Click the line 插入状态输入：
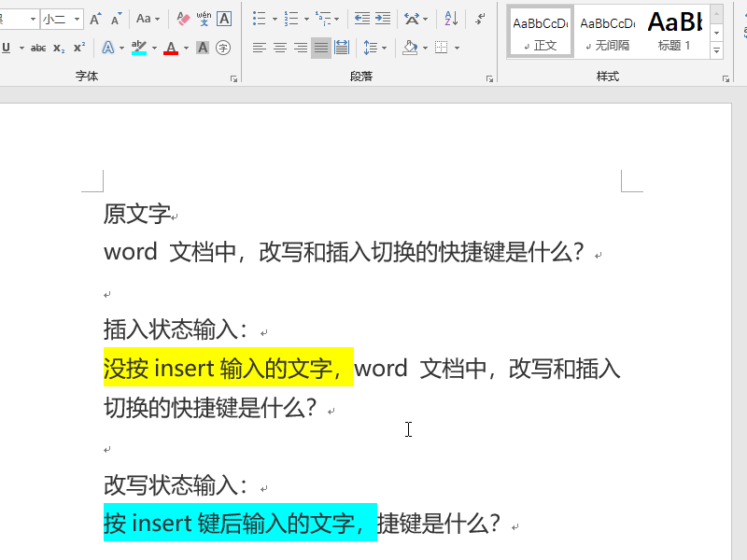 [x=176, y=329]
